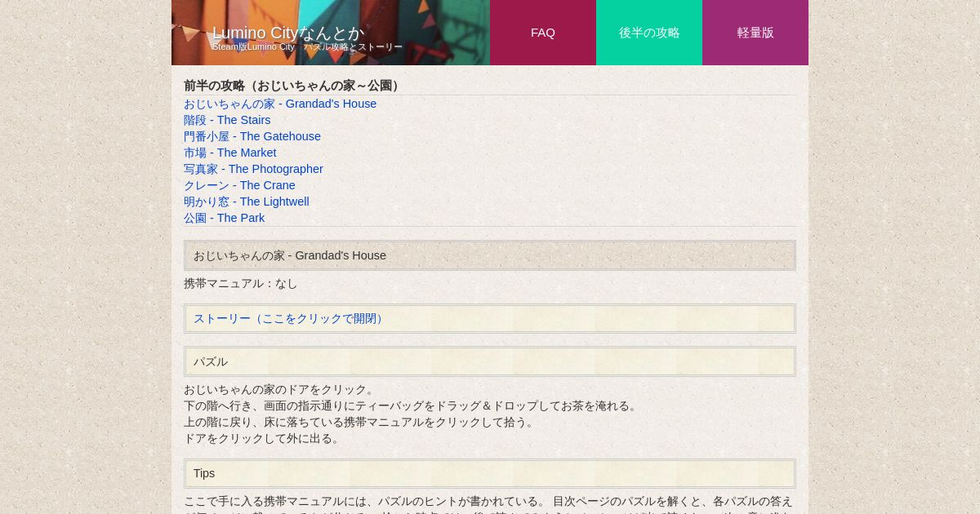Screen dimensions: 980x514
Task: Follow the おじいちゃんの家 - Grandad's House link
Action: [280, 104]
